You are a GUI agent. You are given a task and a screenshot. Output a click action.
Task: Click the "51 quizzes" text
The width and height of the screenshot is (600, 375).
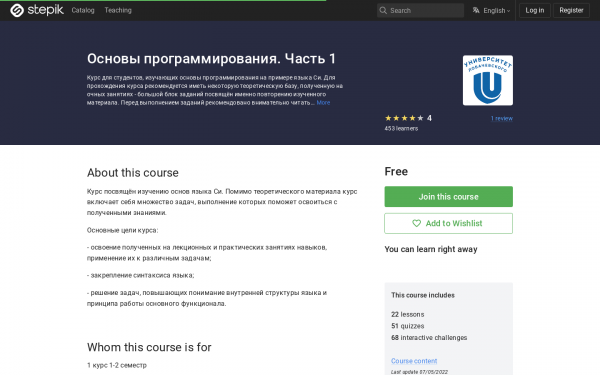pyautogui.click(x=408, y=326)
